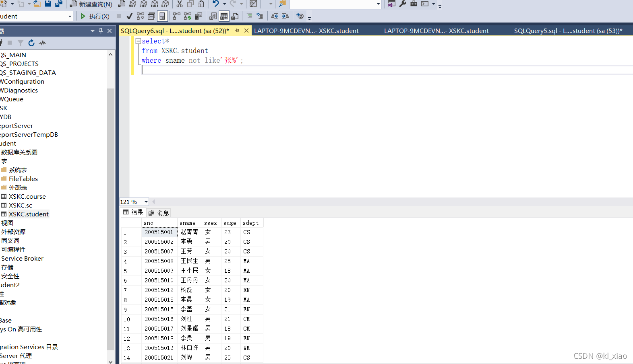633x364 pixels.
Task: Switch to SQLQuery5.sql tab
Action: coord(568,31)
